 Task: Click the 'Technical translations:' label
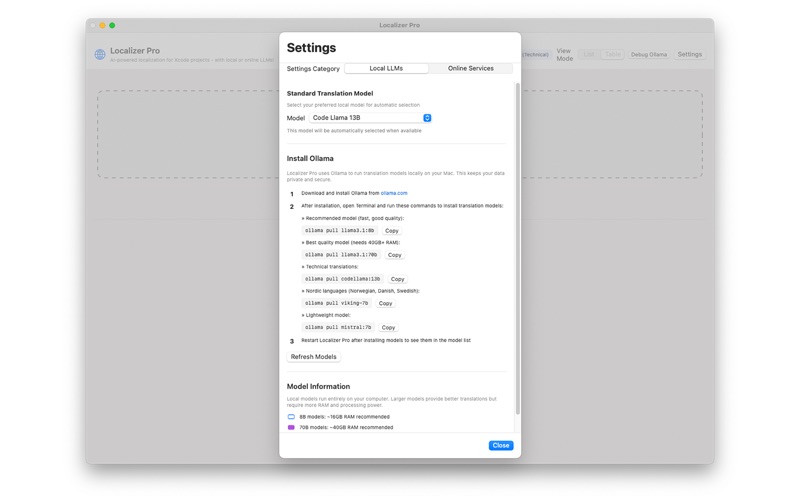(330, 267)
